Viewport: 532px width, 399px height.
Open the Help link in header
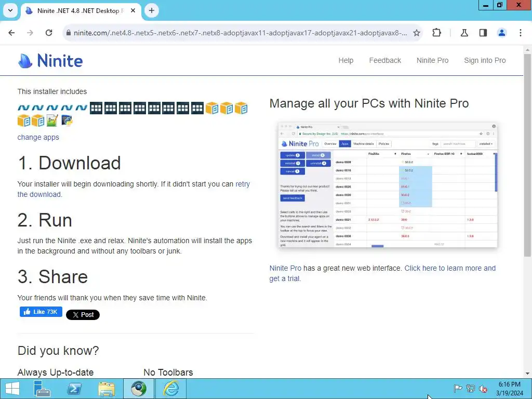tap(345, 60)
